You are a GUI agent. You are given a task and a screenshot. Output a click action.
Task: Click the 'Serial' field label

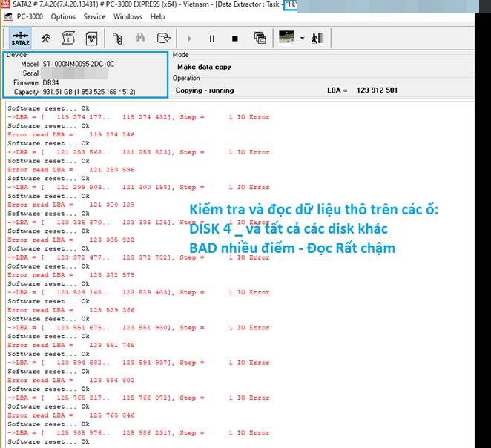pos(30,73)
